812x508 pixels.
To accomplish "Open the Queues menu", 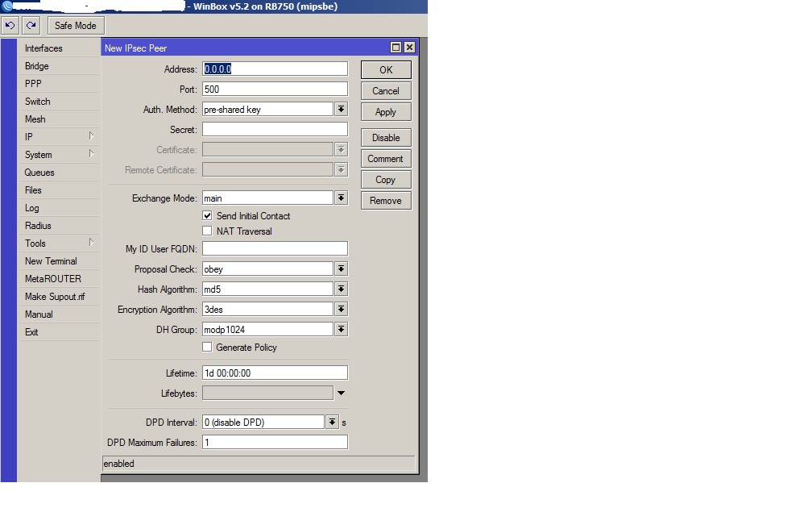I will tap(58, 172).
